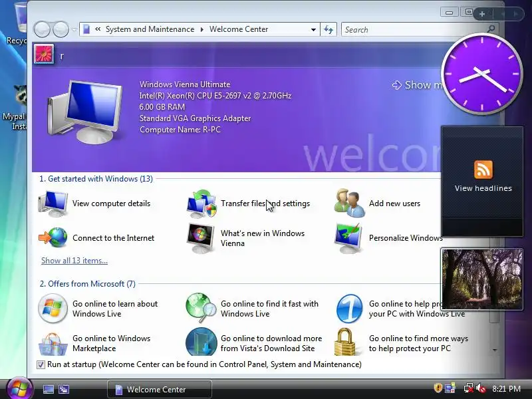Image resolution: width=532 pixels, height=399 pixels.
Task: Click Show all 13 items link
Action: point(74,261)
